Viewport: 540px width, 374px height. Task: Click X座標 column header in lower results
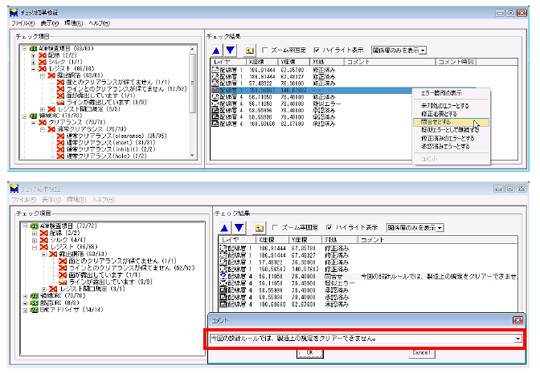pyautogui.click(x=271, y=240)
